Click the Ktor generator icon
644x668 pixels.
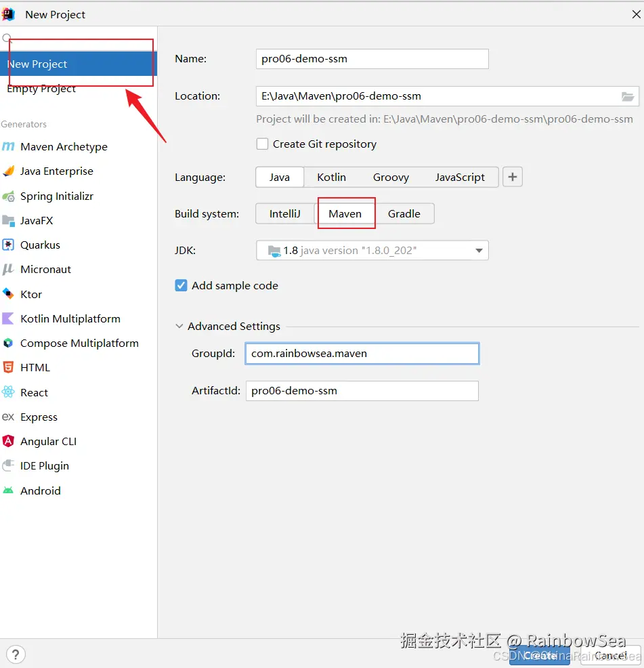(x=8, y=294)
